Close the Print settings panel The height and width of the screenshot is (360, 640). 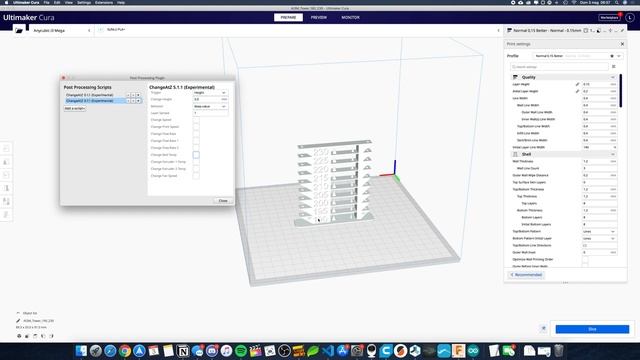pyautogui.click(x=622, y=44)
